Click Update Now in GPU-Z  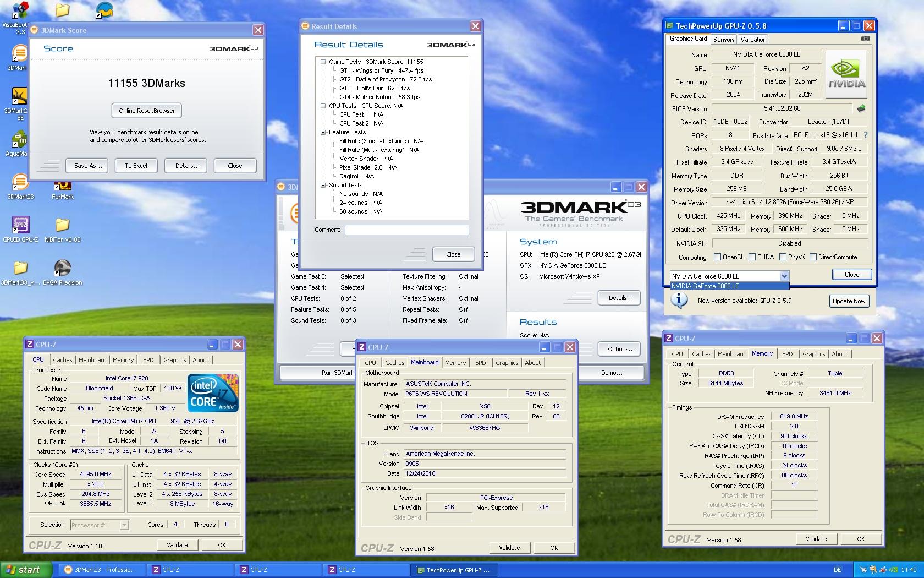click(x=849, y=301)
